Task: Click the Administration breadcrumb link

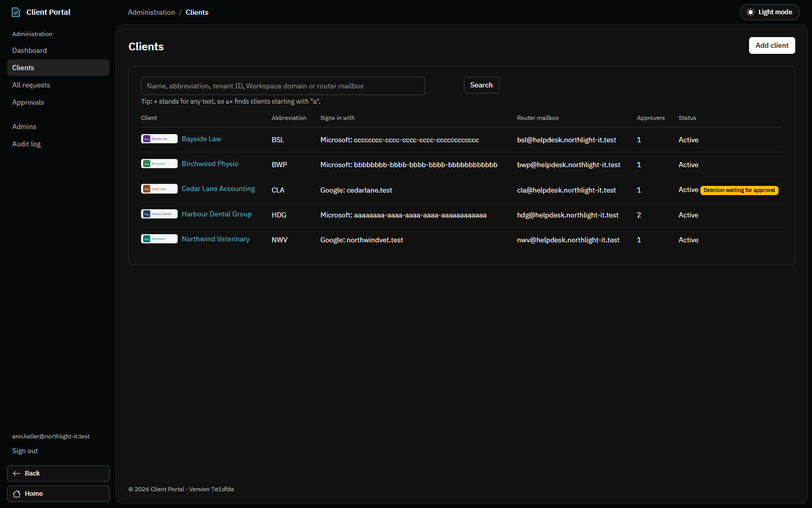Action: click(x=151, y=12)
